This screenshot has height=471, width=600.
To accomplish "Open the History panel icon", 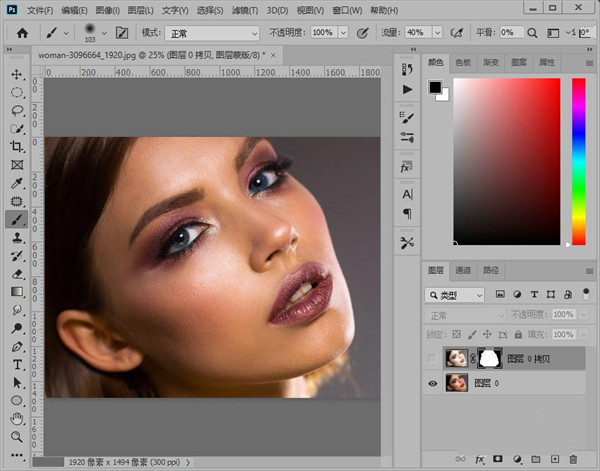I will pyautogui.click(x=407, y=68).
